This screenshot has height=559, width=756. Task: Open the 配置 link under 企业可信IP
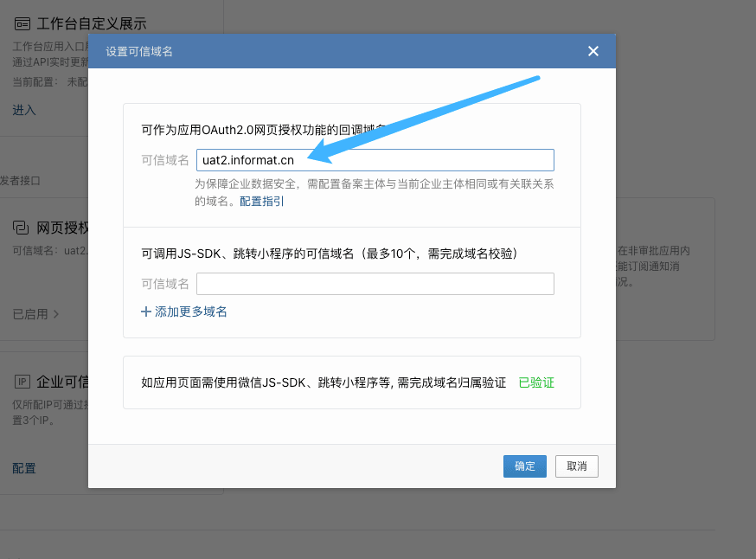(24, 468)
